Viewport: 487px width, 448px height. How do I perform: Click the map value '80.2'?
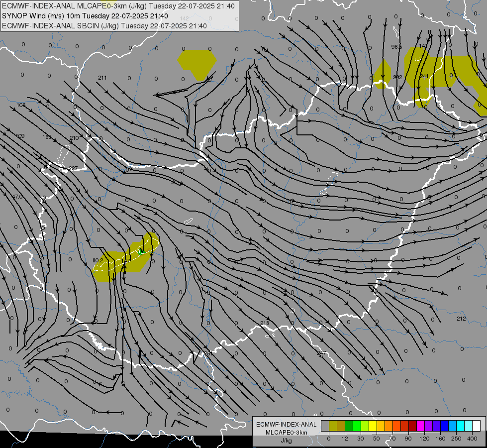(x=98, y=260)
